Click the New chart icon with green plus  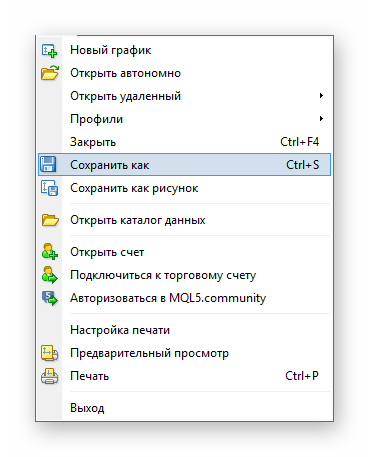tap(49, 51)
